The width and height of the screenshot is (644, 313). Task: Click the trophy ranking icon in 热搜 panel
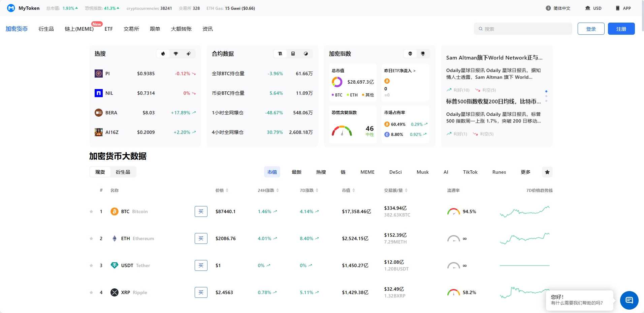[x=175, y=54]
